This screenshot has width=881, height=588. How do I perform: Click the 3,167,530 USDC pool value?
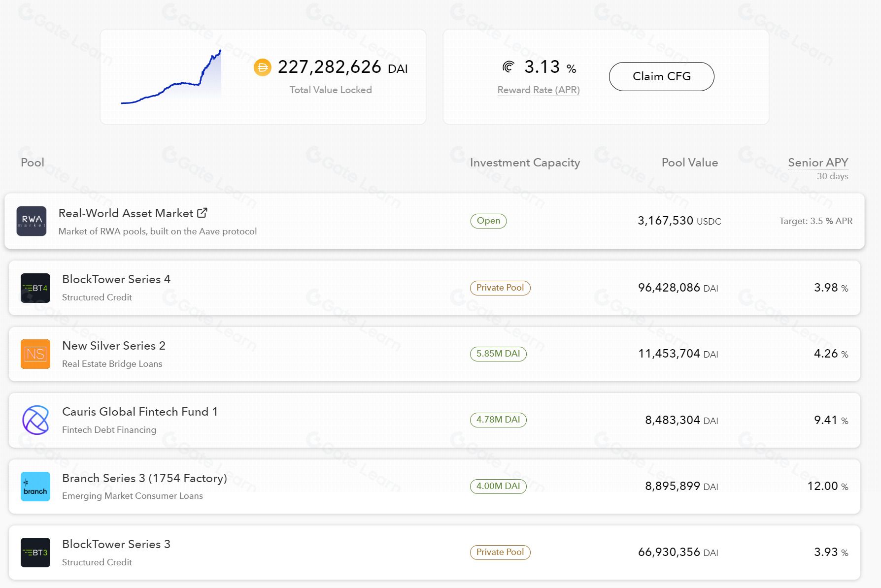tap(679, 221)
